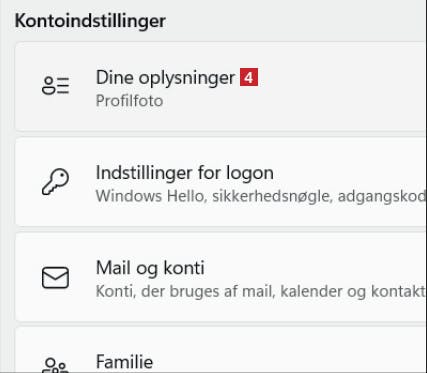Click blank space right of Indstillinger for logon title
The height and width of the screenshot is (373, 427).
tap(348, 173)
